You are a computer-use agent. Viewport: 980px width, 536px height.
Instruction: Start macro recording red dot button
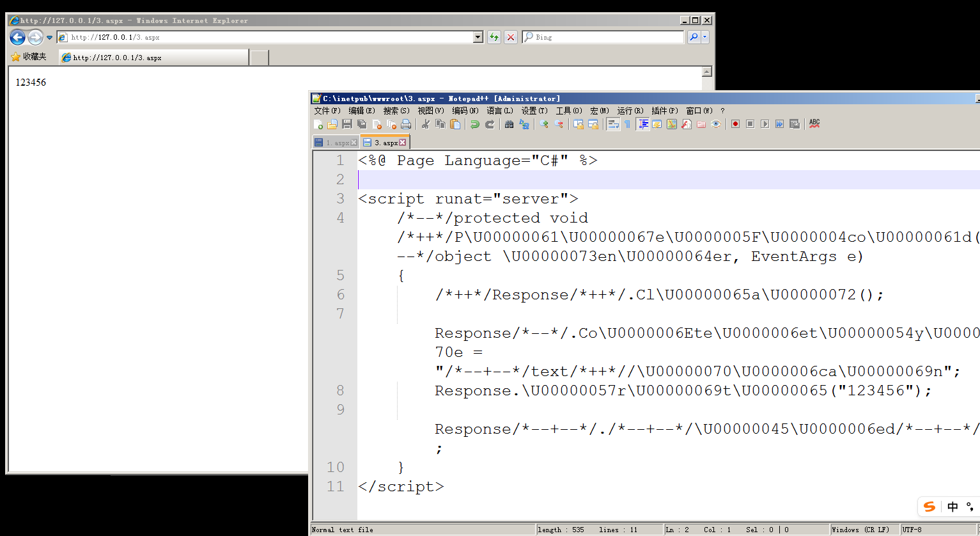[736, 124]
